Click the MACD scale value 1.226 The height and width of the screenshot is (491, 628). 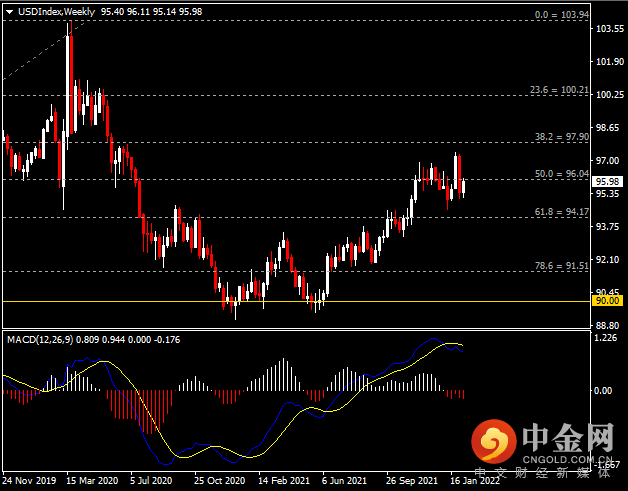(x=606, y=338)
